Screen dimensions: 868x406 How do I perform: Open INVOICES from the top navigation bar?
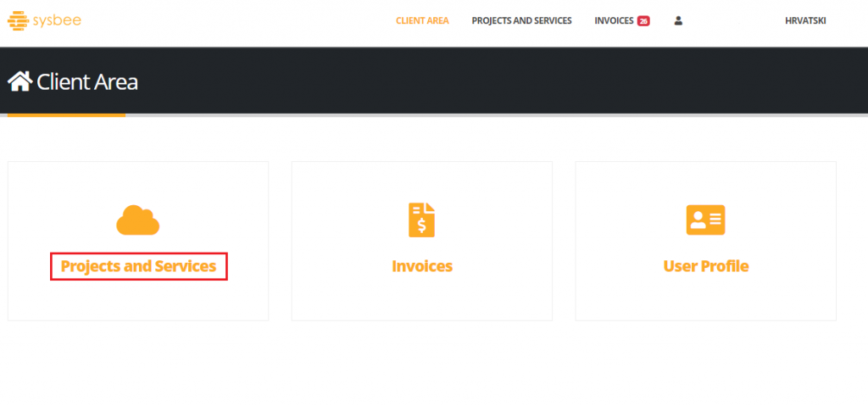point(614,20)
